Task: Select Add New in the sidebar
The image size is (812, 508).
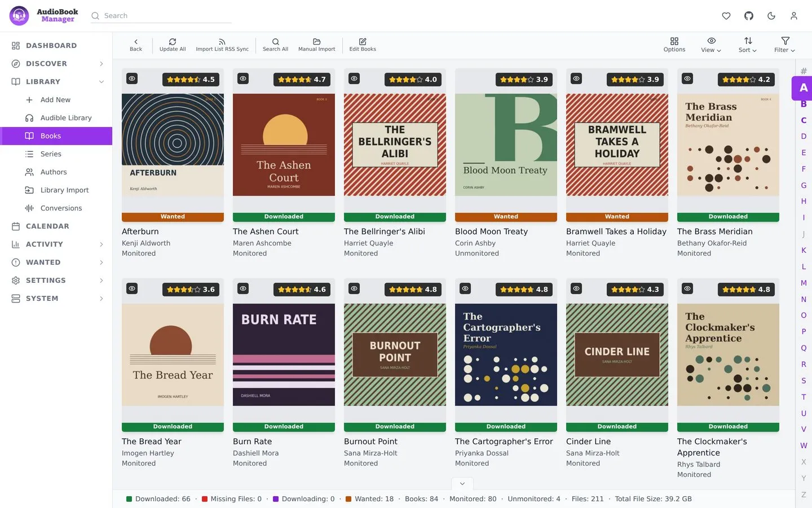Action: click(x=56, y=100)
